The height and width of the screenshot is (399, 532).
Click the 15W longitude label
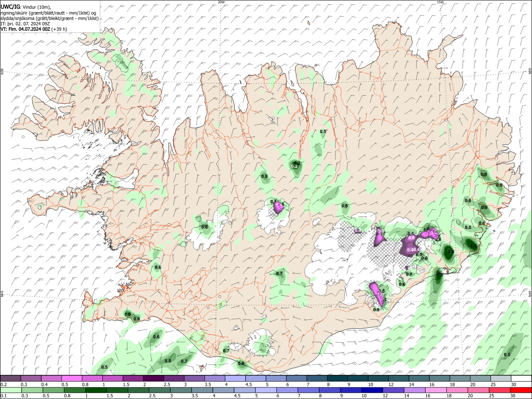pyautogui.click(x=440, y=2)
